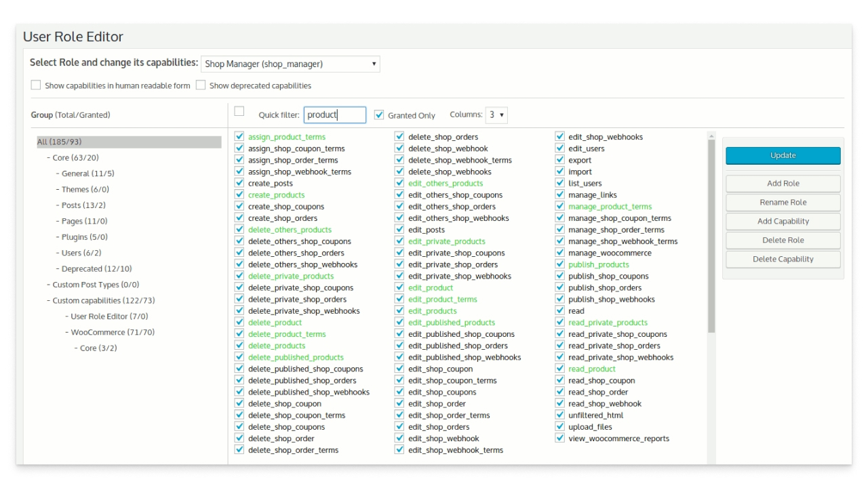The width and height of the screenshot is (868, 488).
Task: Open the User Role Editor (7/0) group
Action: tap(109, 317)
